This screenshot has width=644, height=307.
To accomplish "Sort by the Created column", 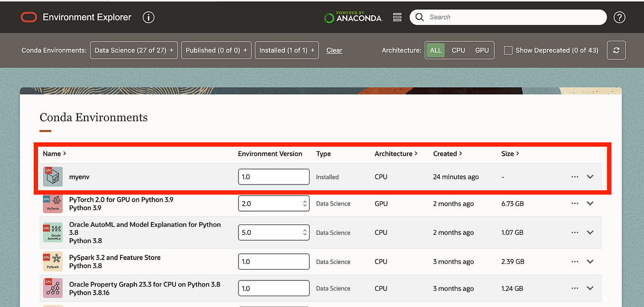I will (x=448, y=154).
